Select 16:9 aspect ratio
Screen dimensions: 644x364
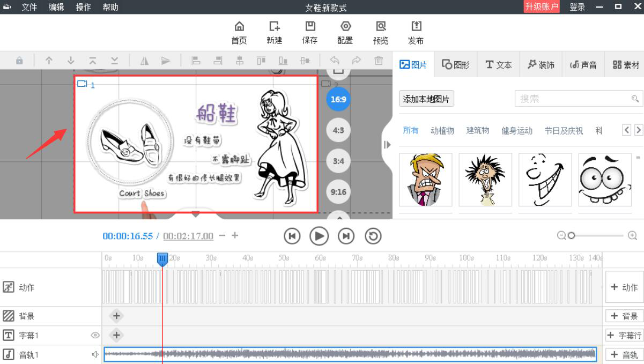coord(338,99)
